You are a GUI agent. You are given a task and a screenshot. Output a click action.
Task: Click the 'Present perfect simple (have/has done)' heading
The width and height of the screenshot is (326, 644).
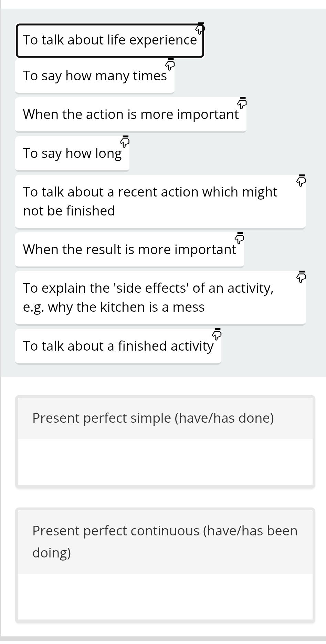(153, 418)
